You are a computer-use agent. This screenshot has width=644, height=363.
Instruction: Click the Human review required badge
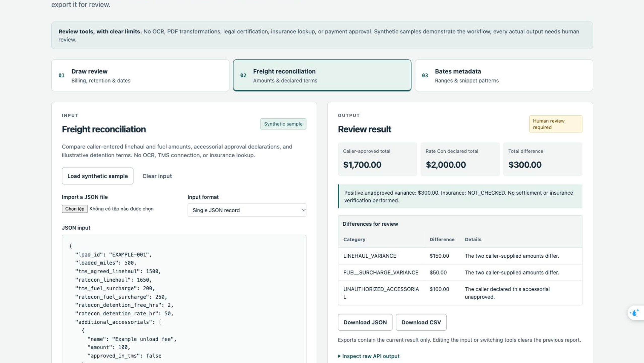(x=556, y=124)
